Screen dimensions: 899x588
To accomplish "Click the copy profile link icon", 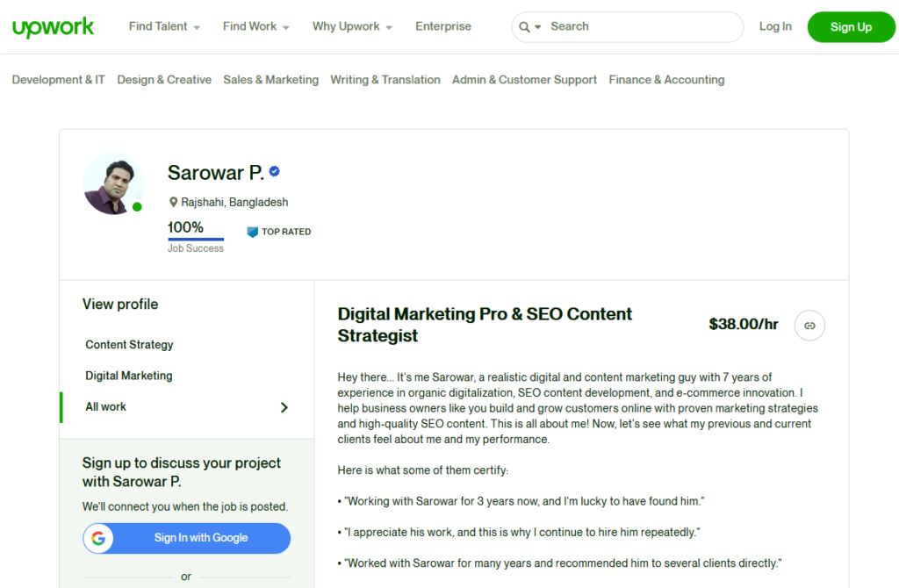I will click(809, 326).
